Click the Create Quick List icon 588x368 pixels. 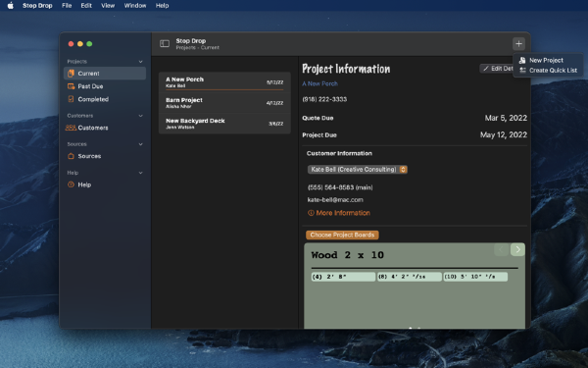point(522,71)
